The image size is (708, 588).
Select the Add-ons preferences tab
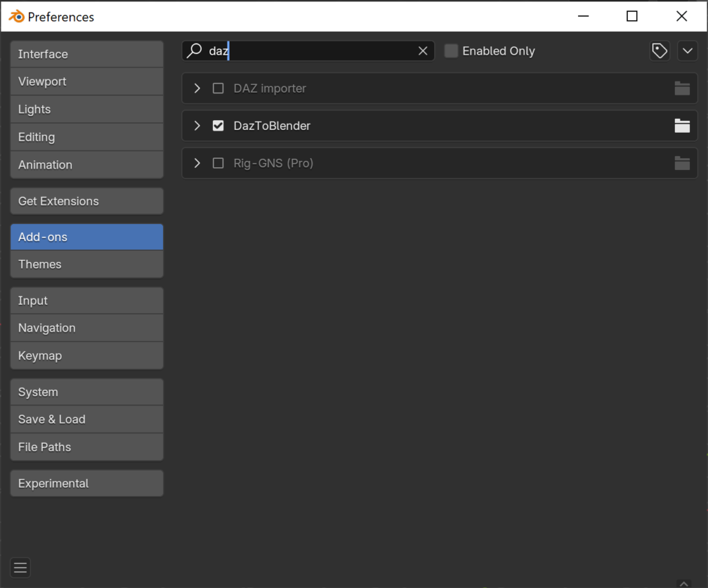86,237
